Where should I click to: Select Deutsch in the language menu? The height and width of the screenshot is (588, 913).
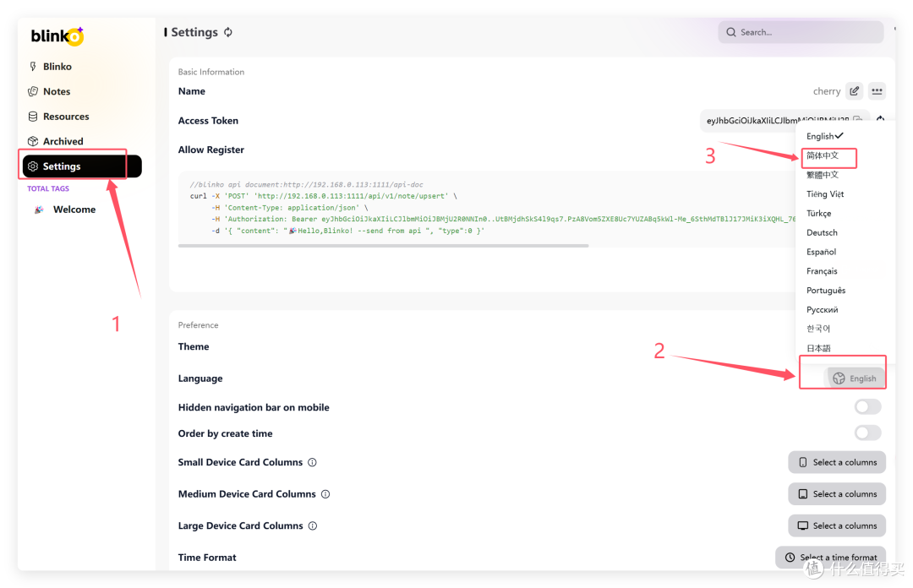pyautogui.click(x=822, y=232)
